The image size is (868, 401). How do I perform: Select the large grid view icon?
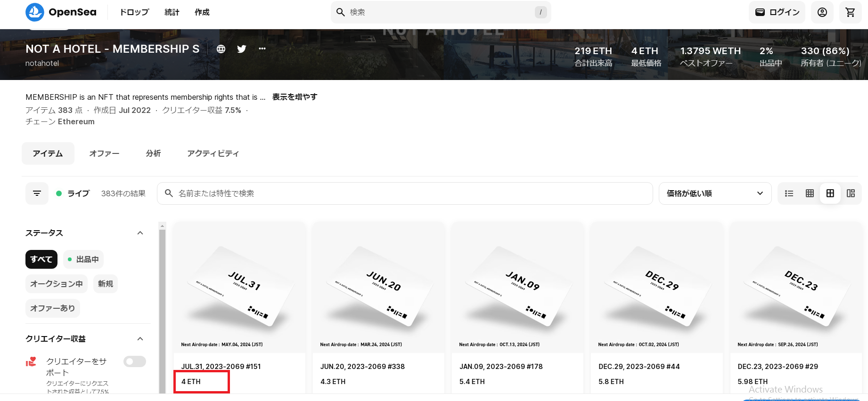coord(830,193)
